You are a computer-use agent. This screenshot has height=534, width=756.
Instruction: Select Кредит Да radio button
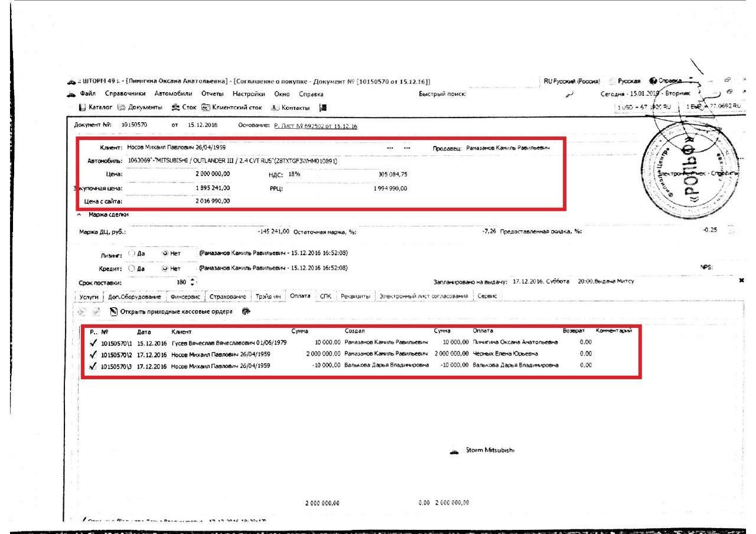click(x=131, y=268)
